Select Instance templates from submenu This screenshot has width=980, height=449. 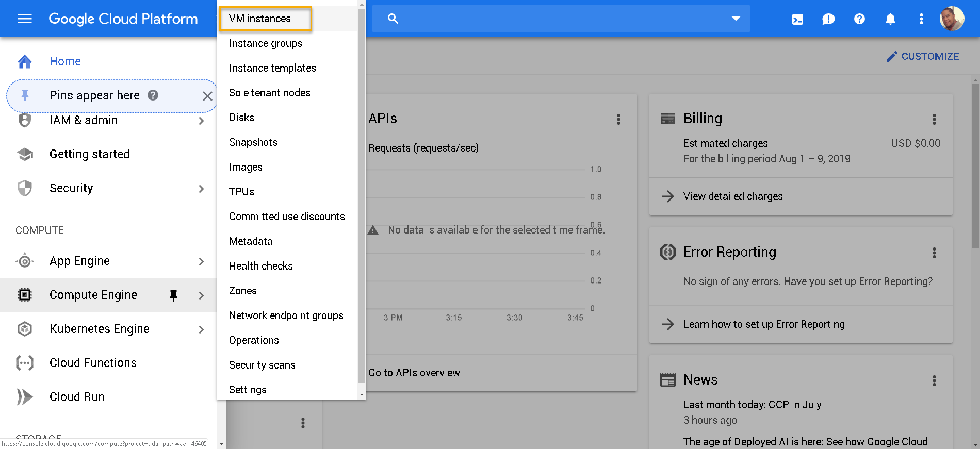[287, 68]
